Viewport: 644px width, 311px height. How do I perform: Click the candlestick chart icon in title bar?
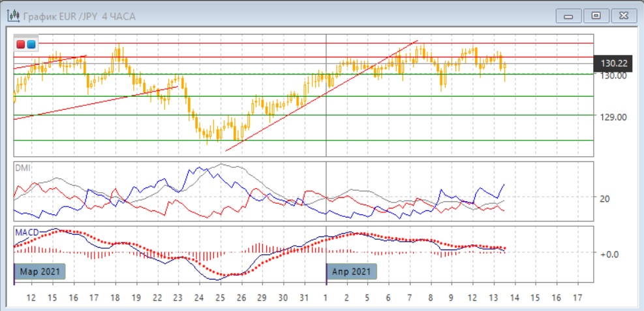(x=12, y=16)
